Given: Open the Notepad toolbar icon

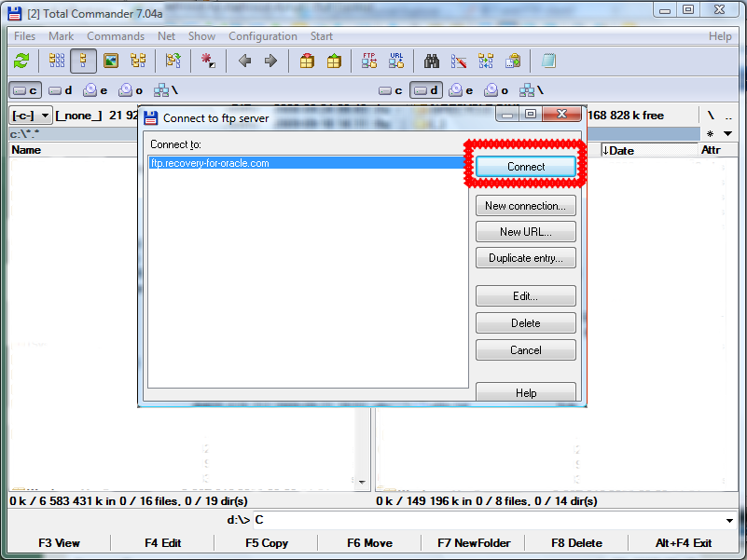Looking at the screenshot, I should click(x=548, y=61).
